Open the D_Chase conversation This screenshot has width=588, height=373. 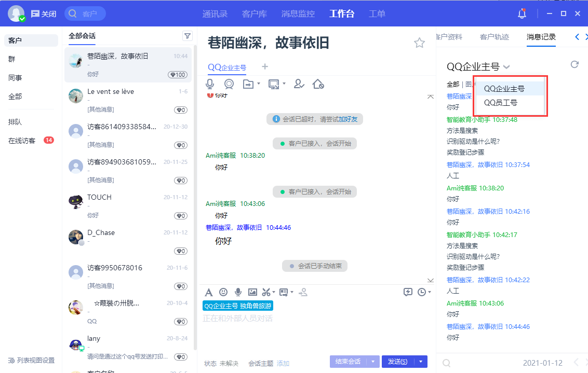[x=128, y=241]
